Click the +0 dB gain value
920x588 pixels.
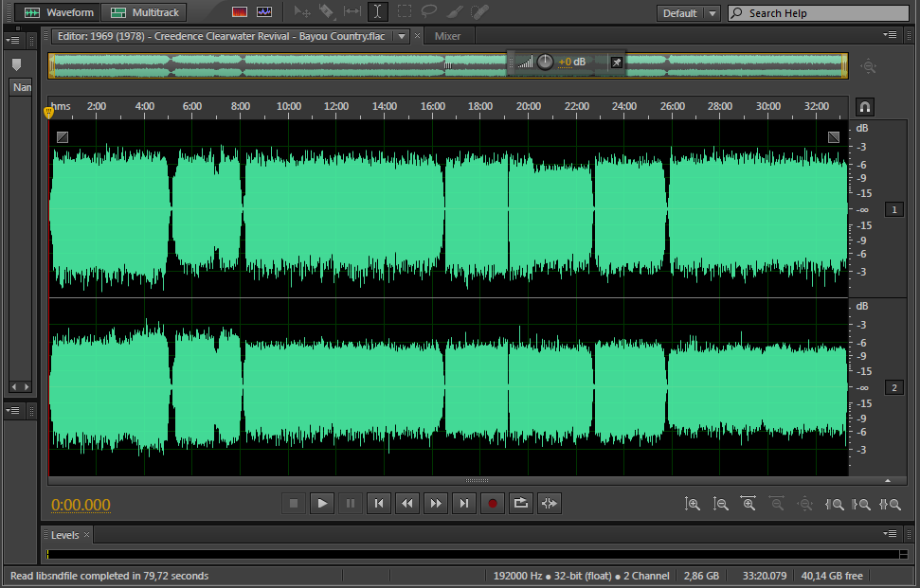coord(572,62)
